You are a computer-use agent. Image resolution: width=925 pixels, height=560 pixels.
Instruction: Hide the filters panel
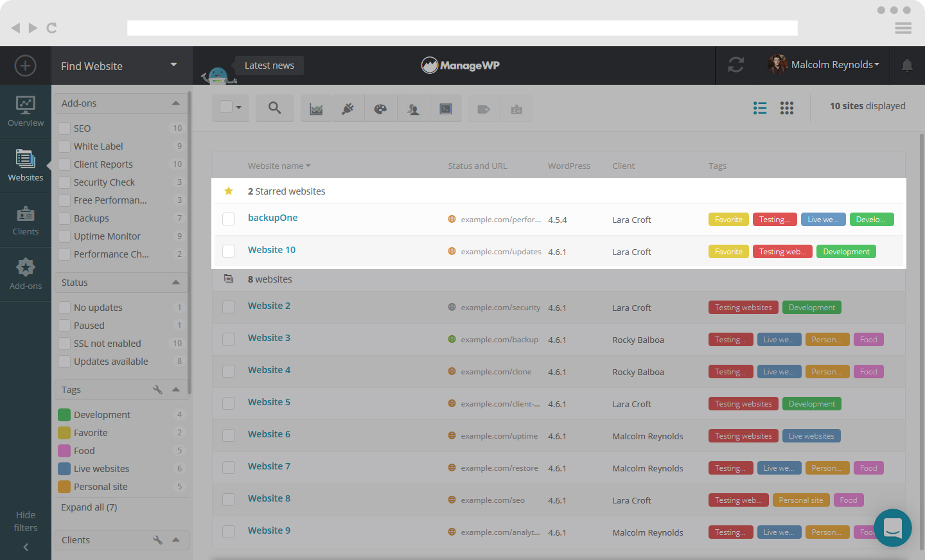pyautogui.click(x=26, y=530)
